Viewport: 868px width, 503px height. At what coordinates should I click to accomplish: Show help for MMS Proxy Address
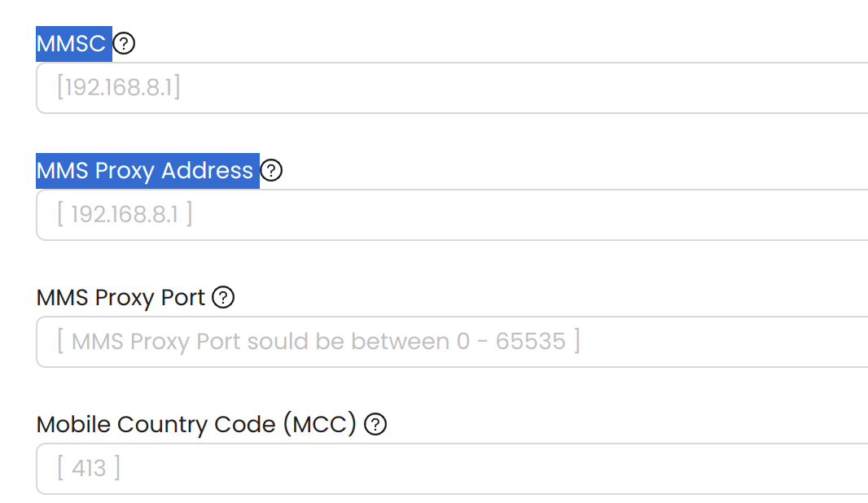click(x=271, y=170)
